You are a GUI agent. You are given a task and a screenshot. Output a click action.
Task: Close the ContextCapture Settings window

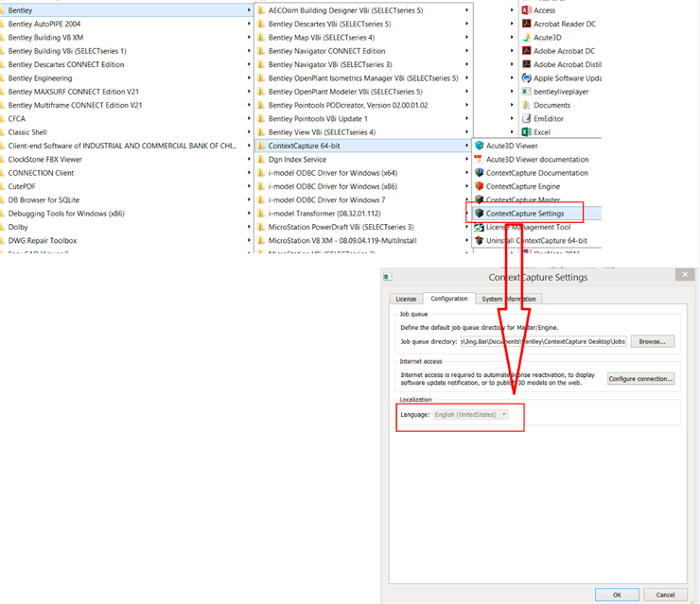pos(685,275)
